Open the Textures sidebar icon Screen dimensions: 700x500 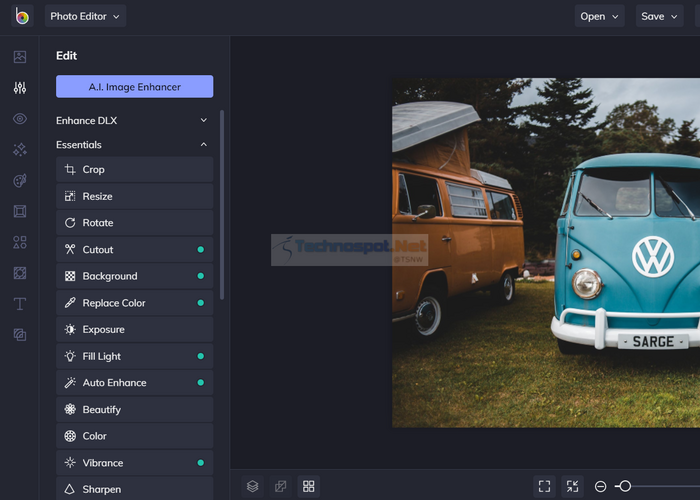tap(20, 335)
